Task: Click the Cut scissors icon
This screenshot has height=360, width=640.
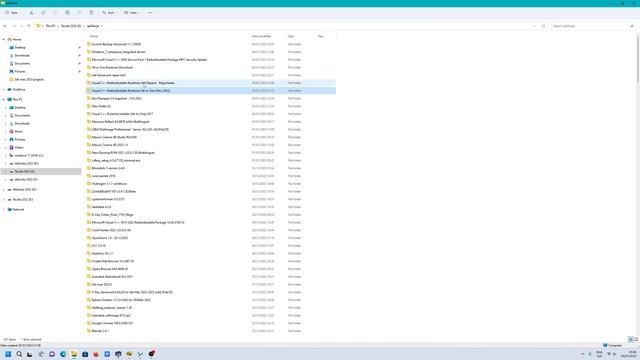Action: coord(31,13)
